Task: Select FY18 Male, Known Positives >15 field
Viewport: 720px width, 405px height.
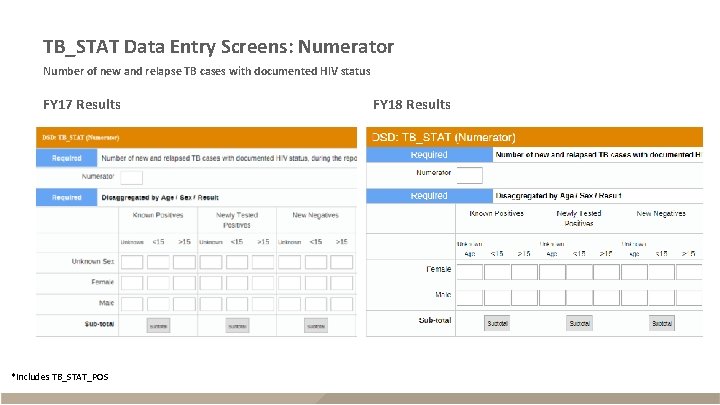Action: tap(524, 298)
